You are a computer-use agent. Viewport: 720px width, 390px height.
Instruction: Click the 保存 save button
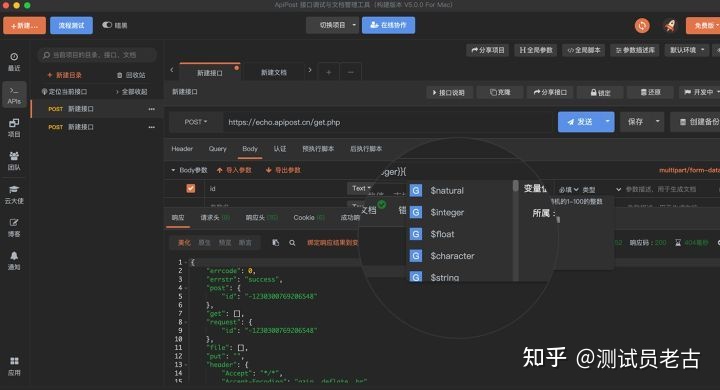click(636, 122)
